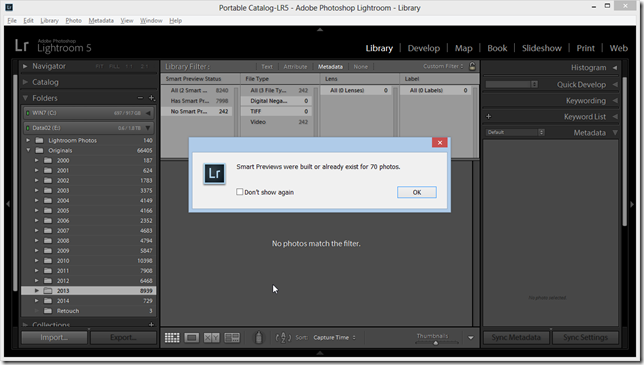Click the Sync Settings button
Screen dimensions: 644x365
click(x=585, y=337)
